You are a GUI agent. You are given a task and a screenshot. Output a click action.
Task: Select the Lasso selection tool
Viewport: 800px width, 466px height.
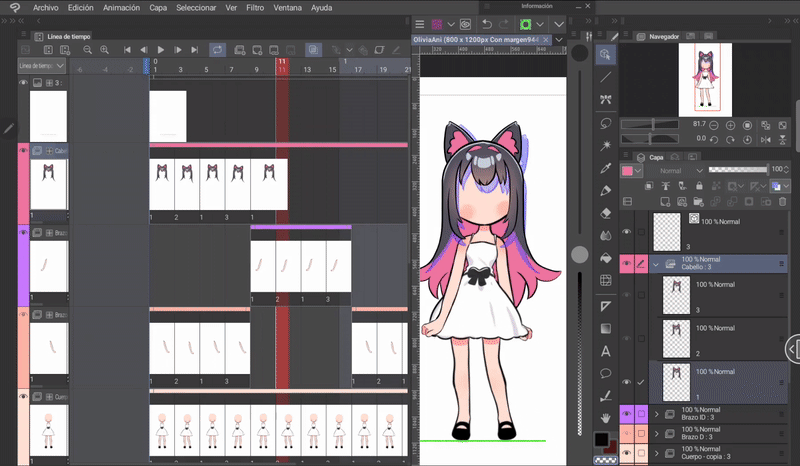[x=606, y=123]
